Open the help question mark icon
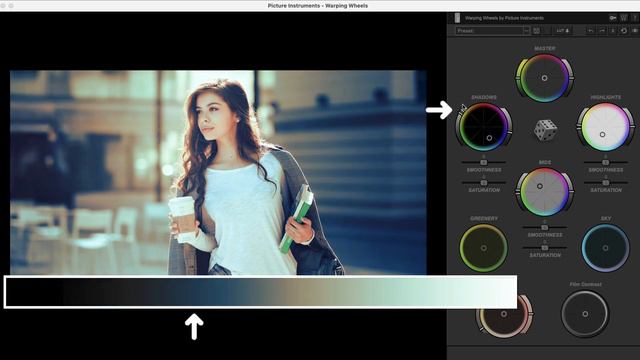Viewport: 640px width, 360px height. [x=635, y=18]
